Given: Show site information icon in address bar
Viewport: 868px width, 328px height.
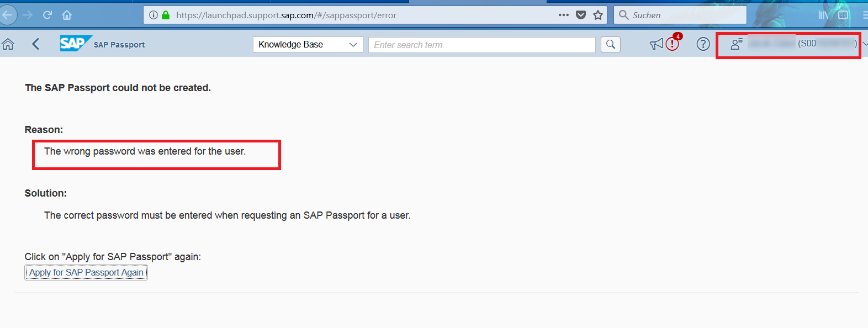Looking at the screenshot, I should pyautogui.click(x=154, y=15).
